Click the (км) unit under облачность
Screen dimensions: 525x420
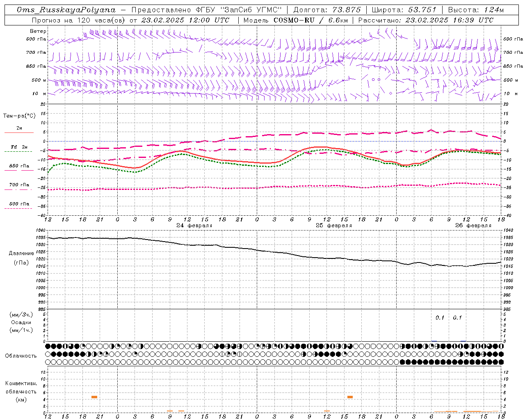(21, 399)
